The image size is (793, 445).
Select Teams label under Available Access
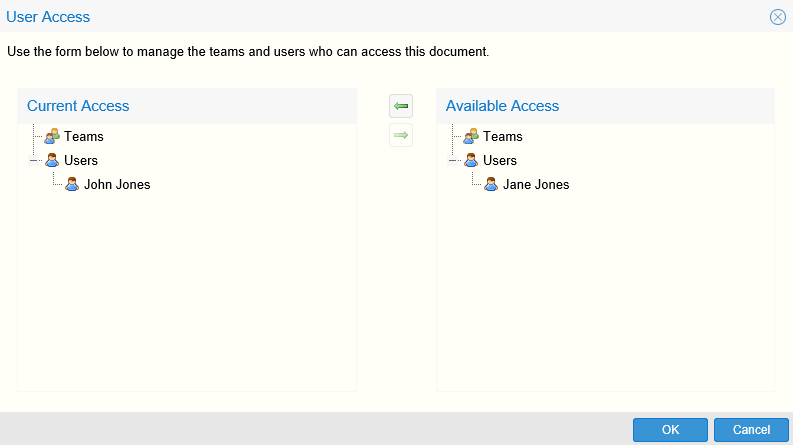point(503,136)
